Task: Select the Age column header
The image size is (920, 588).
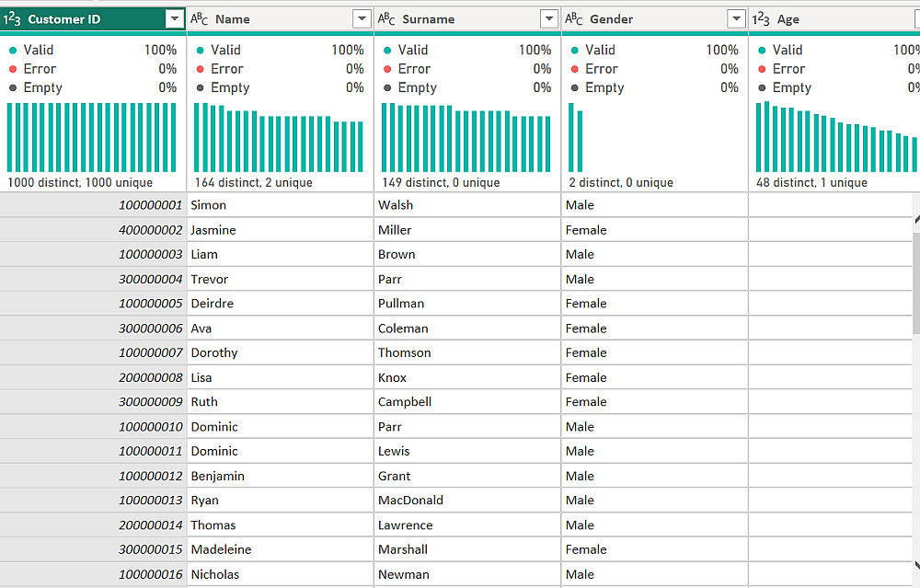Action: 828,19
